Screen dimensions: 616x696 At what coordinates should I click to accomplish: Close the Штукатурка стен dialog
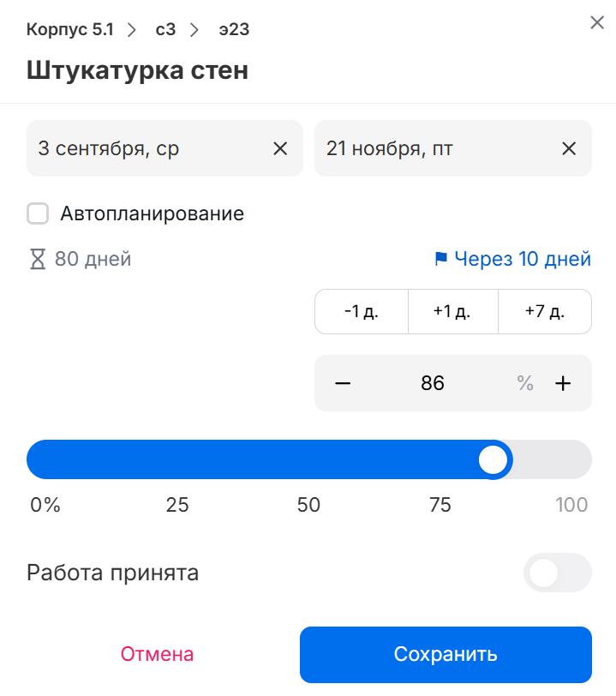tap(597, 23)
